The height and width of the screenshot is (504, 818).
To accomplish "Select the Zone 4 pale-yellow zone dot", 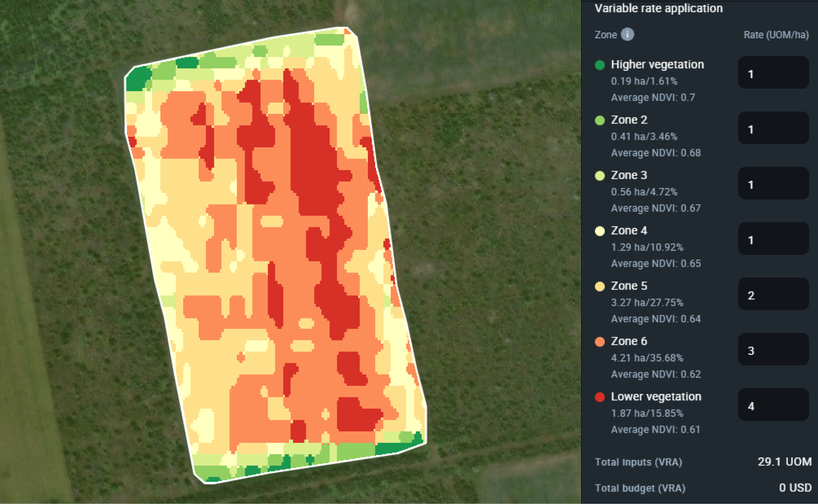I will [x=600, y=231].
